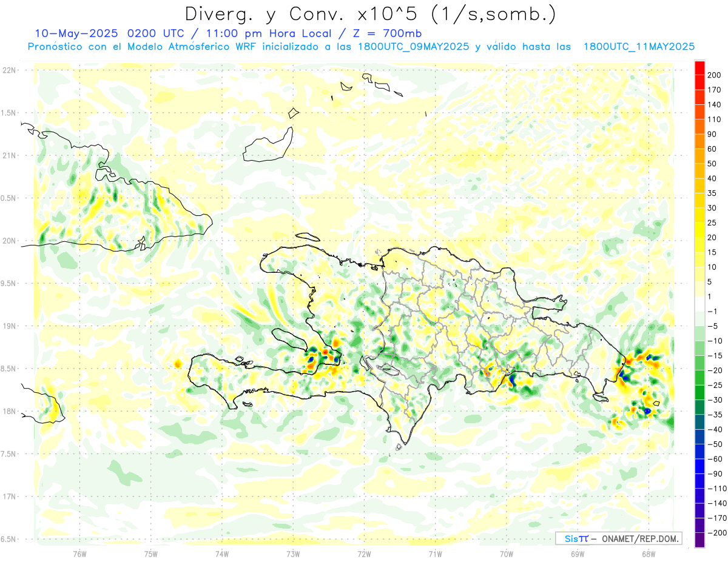Select the '1800UTC_09MAY2025' initialization time
Image resolution: width=728 pixels, height=562 pixels.
(x=413, y=47)
